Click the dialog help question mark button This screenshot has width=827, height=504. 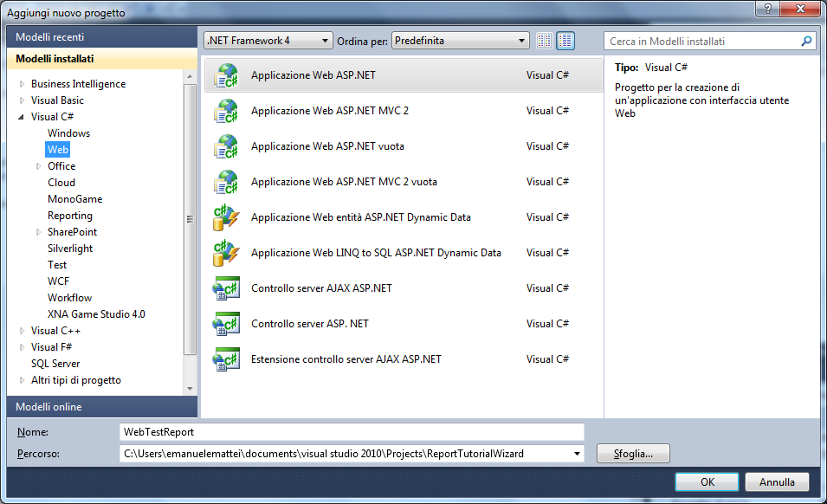[768, 9]
